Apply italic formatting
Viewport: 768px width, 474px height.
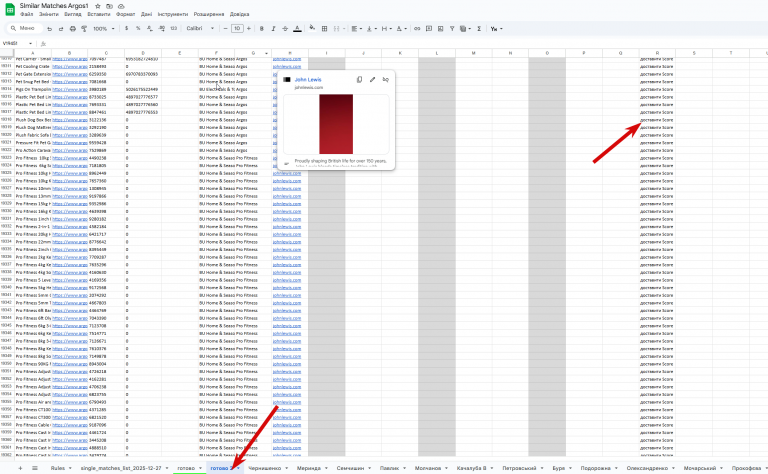(x=273, y=28)
